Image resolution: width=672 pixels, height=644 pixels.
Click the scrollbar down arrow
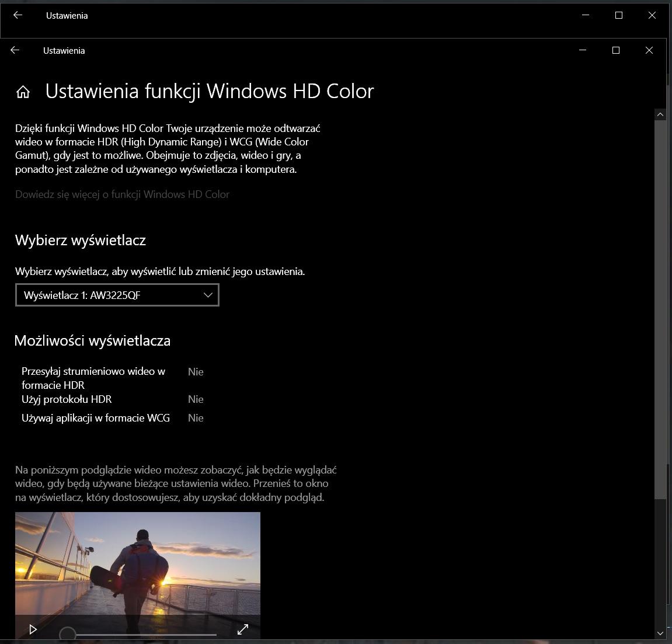click(660, 633)
